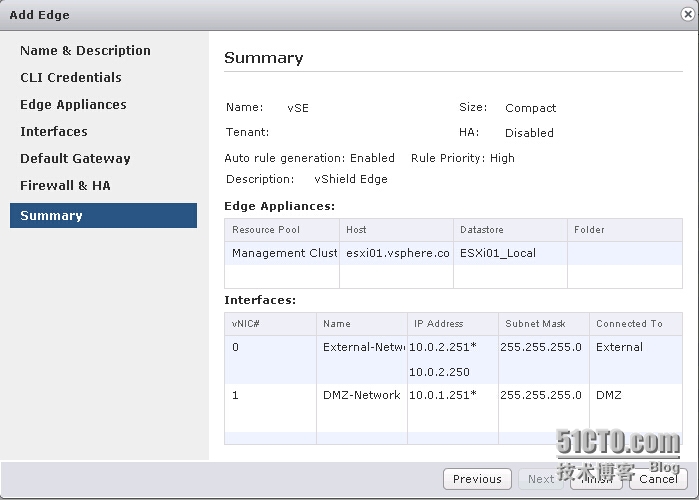Select the Interfaces step
The width and height of the screenshot is (699, 500).
pos(53,131)
